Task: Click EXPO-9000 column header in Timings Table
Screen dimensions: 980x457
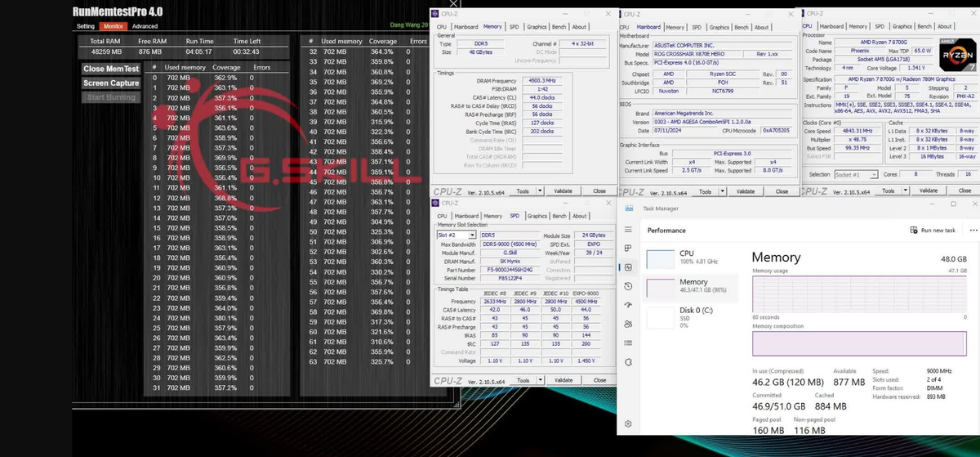Action: pos(585,293)
